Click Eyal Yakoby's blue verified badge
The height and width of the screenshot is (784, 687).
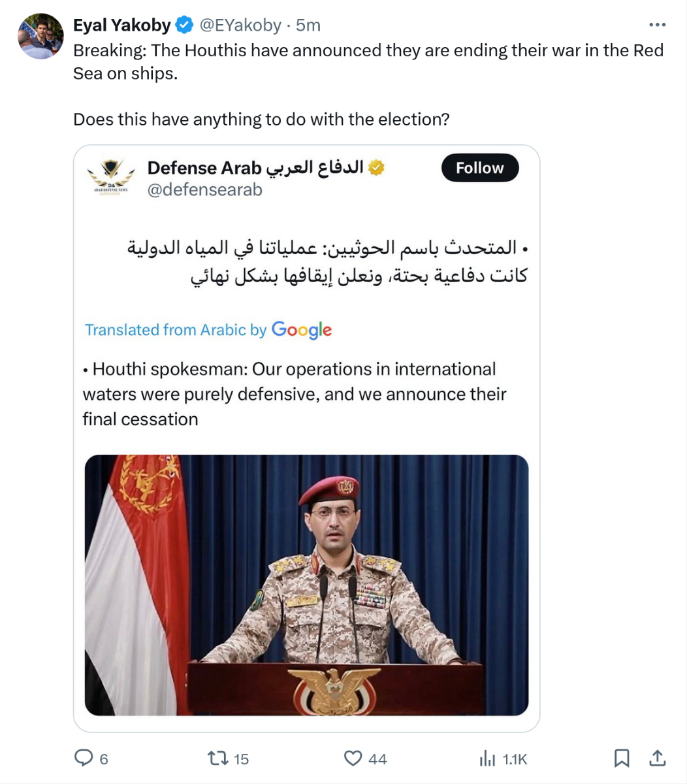point(185,25)
